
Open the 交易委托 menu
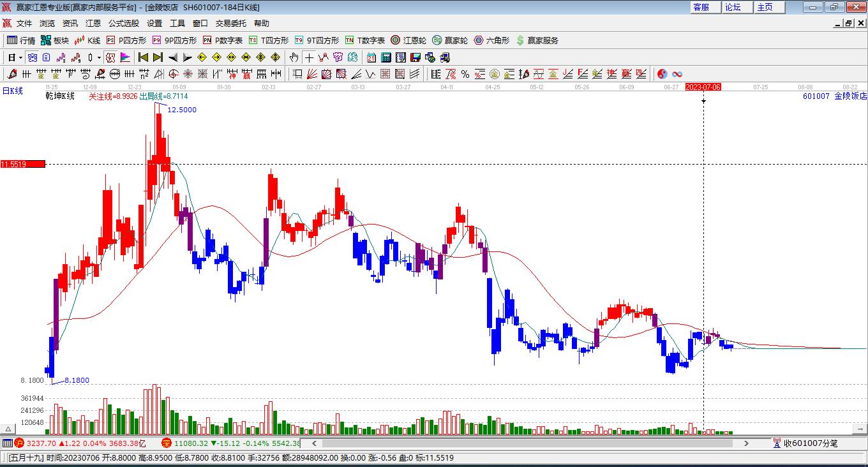(x=230, y=24)
